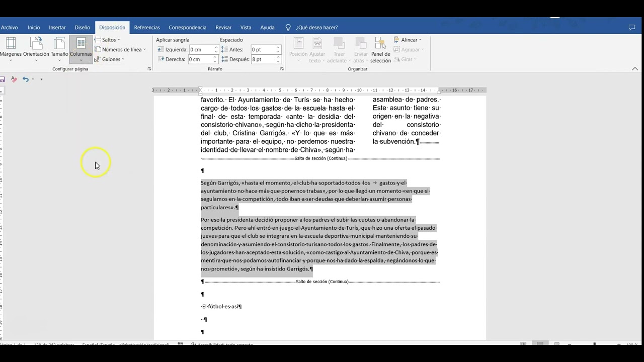Open the Undo history dropdown arrow

tap(33, 79)
